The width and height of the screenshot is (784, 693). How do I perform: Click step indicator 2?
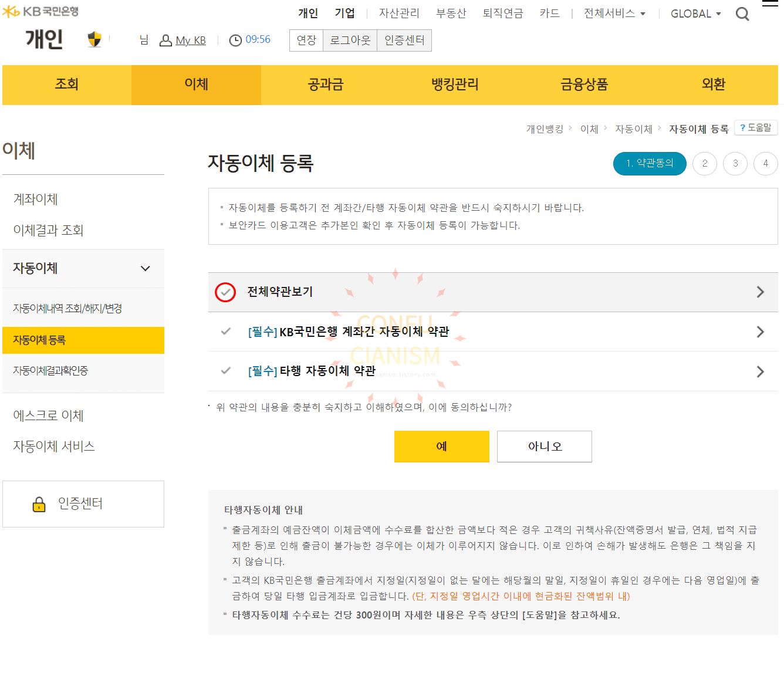tap(705, 164)
